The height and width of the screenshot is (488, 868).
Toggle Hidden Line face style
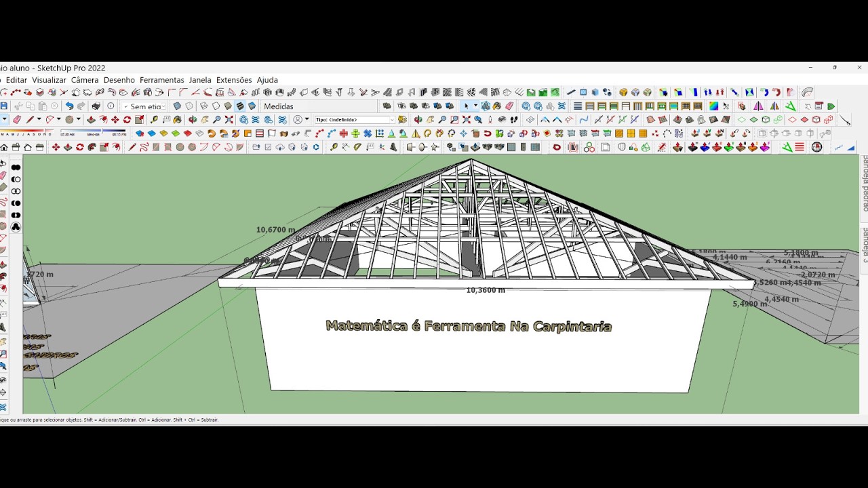[216, 106]
